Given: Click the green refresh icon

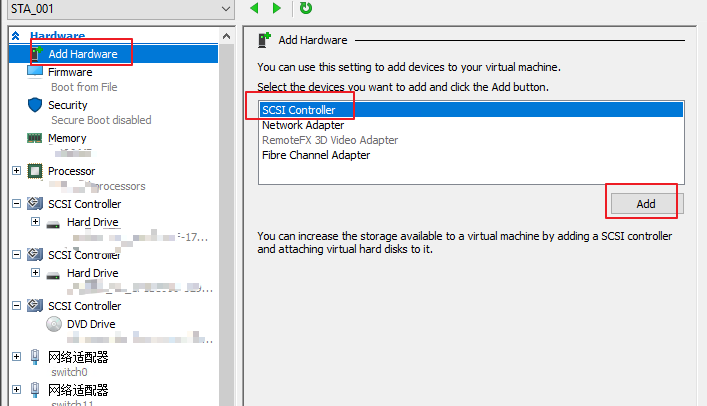Looking at the screenshot, I should pos(306,8).
